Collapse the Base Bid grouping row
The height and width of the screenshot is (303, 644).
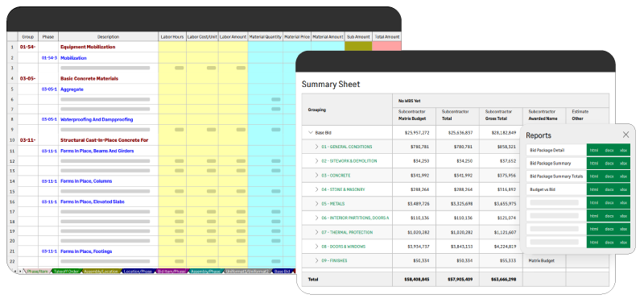click(311, 133)
